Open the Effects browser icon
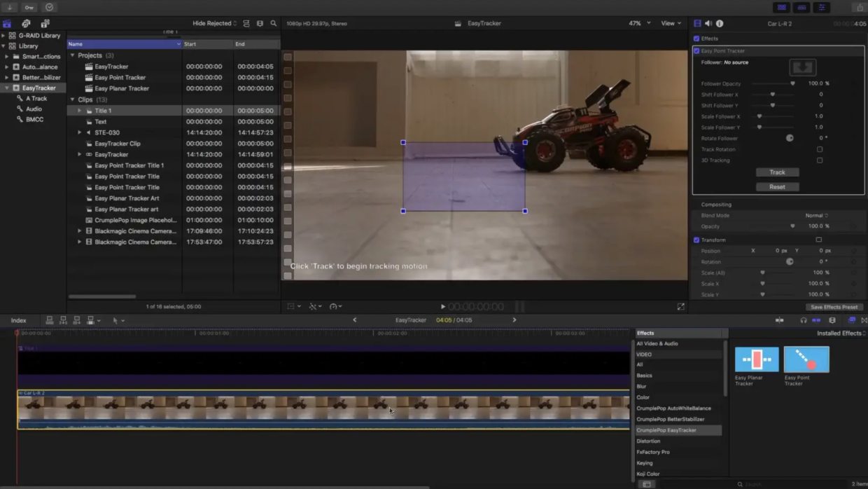 pos(852,320)
